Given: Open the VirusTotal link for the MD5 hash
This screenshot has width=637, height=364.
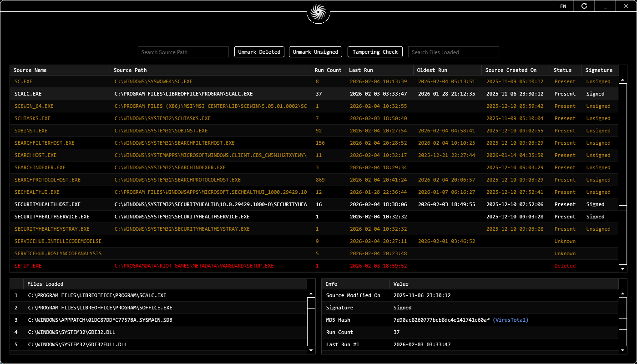Looking at the screenshot, I should coord(511,320).
